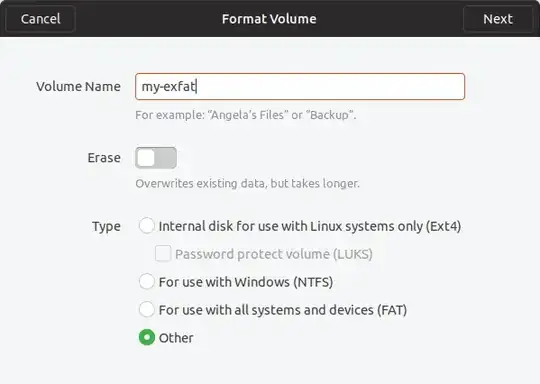Focus the Volume Name text field
This screenshot has height=384, width=540.
click(300, 86)
